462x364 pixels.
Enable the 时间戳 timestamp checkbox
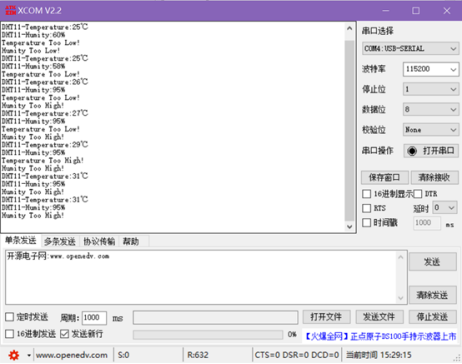click(366, 222)
